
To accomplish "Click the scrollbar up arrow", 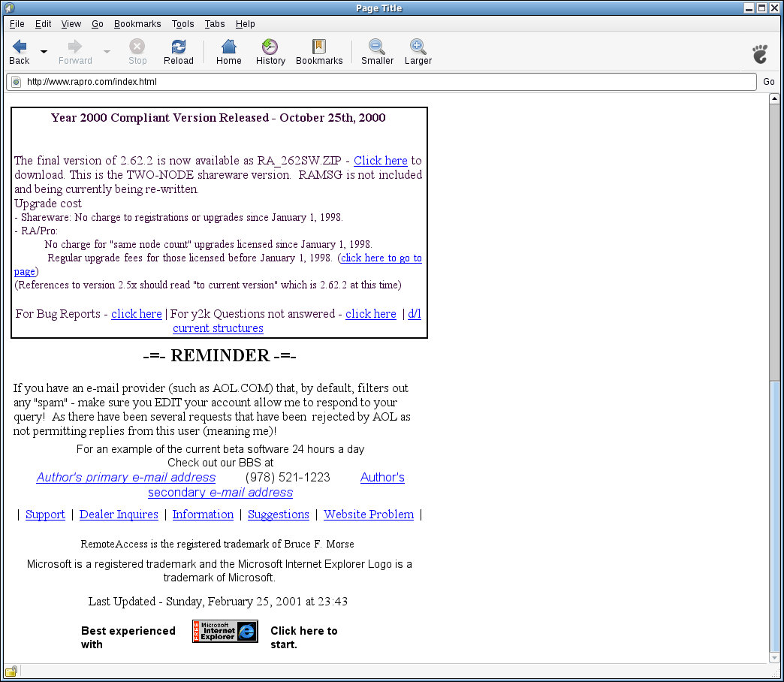I will tap(774, 98).
